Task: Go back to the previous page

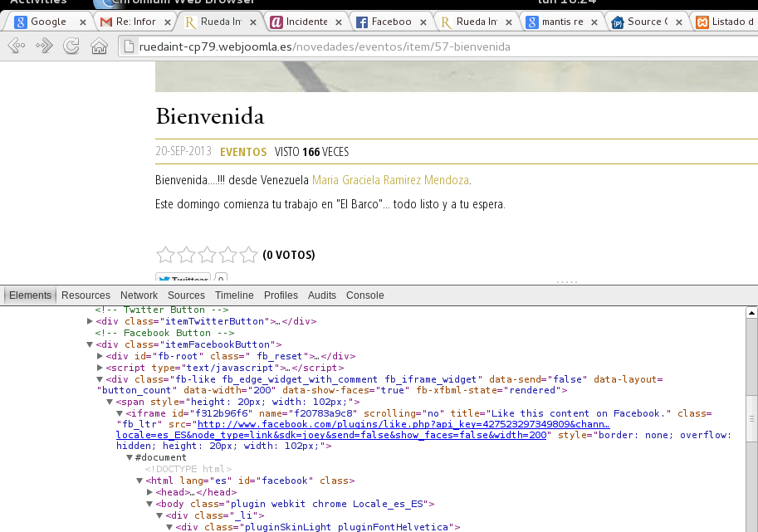Action: [x=17, y=46]
